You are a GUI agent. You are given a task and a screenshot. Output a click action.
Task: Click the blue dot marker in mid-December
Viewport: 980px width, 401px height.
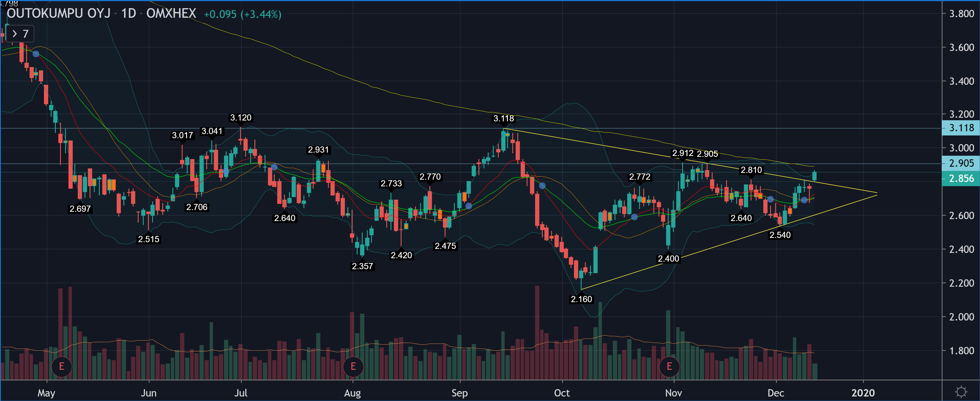(x=804, y=200)
